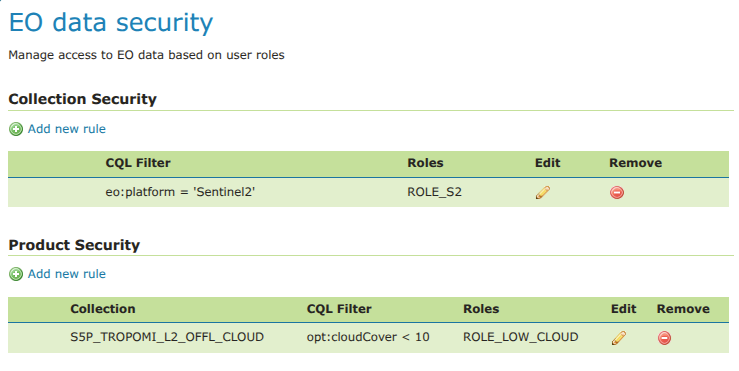Click Edit header in Collection Security table
739x371 pixels.
pos(548,163)
